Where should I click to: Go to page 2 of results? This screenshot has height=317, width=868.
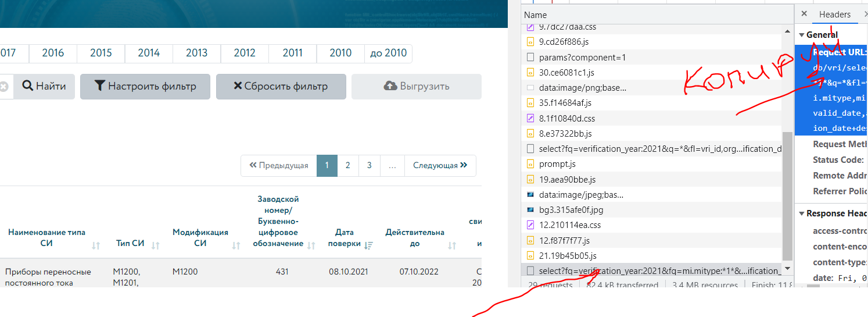pos(347,165)
